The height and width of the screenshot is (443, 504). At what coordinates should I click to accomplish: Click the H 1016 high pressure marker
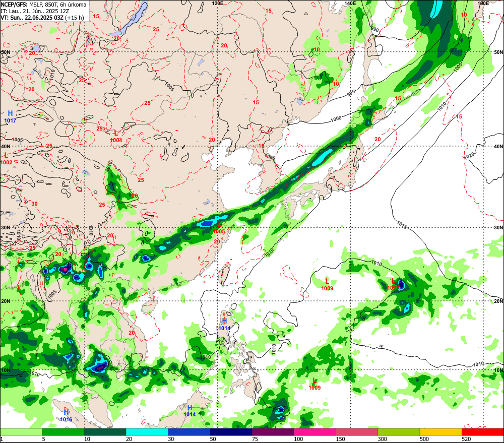[66, 416]
